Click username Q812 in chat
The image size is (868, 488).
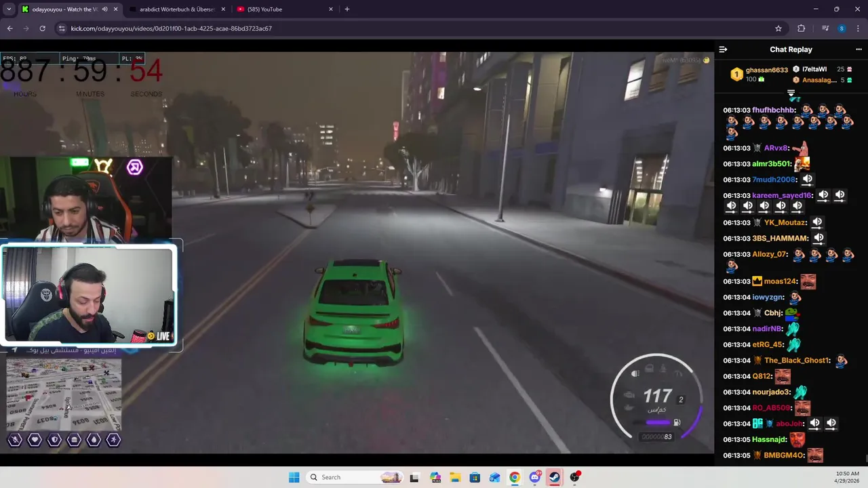pos(762,376)
